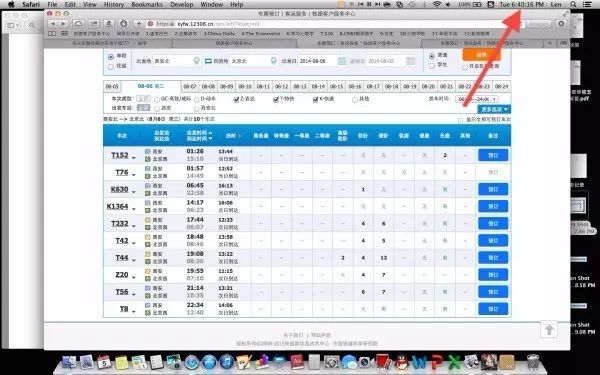Check the 西安北 departure station filter box
The width and height of the screenshot is (600, 375).
(x=197, y=109)
